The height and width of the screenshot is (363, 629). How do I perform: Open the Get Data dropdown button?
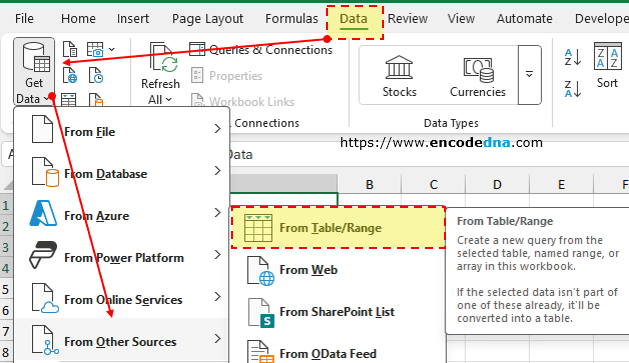34,72
